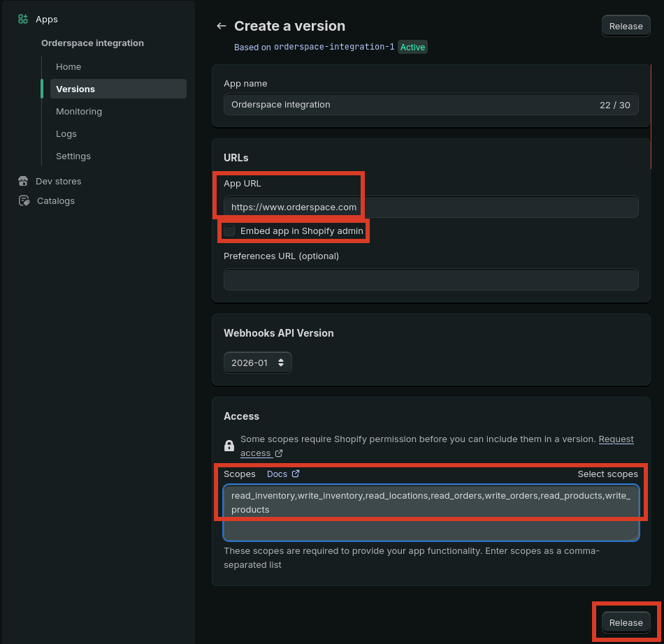Toggle Embed app in Shopify admin checkbox
Image resolution: width=664 pixels, height=644 pixels.
click(x=229, y=230)
